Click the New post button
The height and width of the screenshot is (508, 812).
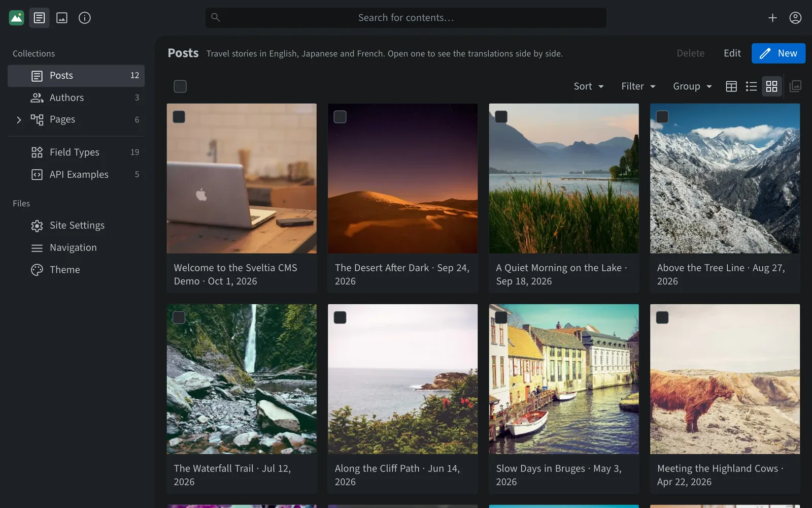pos(779,53)
